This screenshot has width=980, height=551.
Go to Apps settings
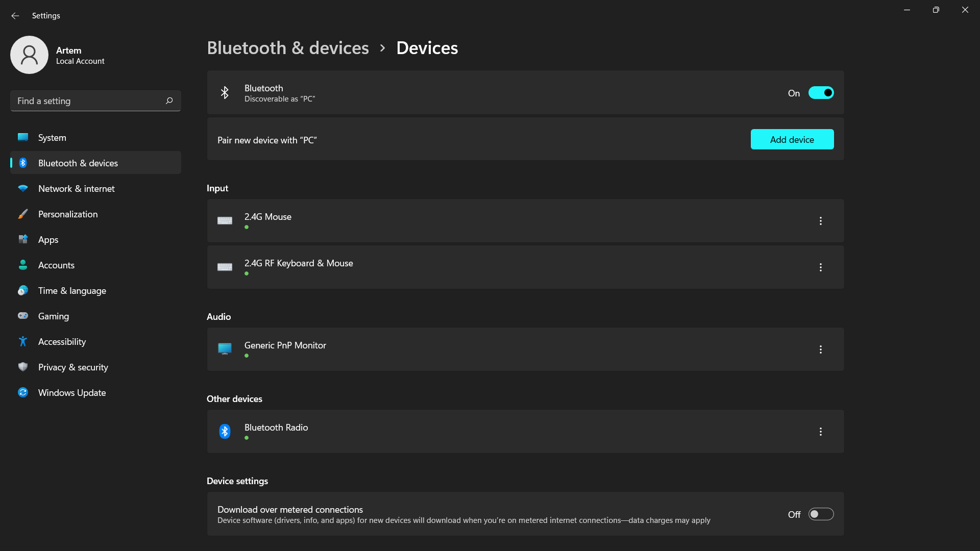pos(95,239)
